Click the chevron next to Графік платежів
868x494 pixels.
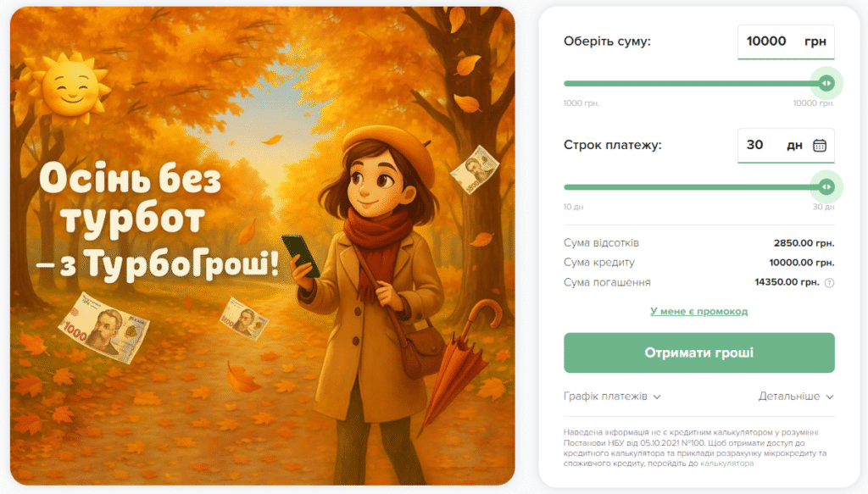click(657, 397)
